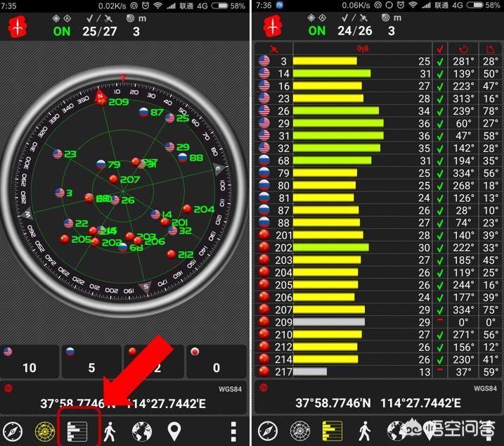Screen dimensions: 504x446
Task: Open the location pin tab on left screen
Action: click(x=174, y=431)
